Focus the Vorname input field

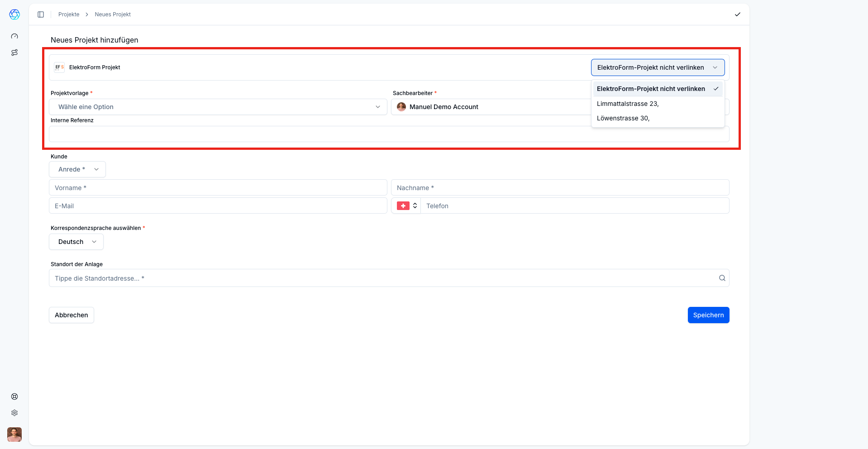(x=218, y=188)
